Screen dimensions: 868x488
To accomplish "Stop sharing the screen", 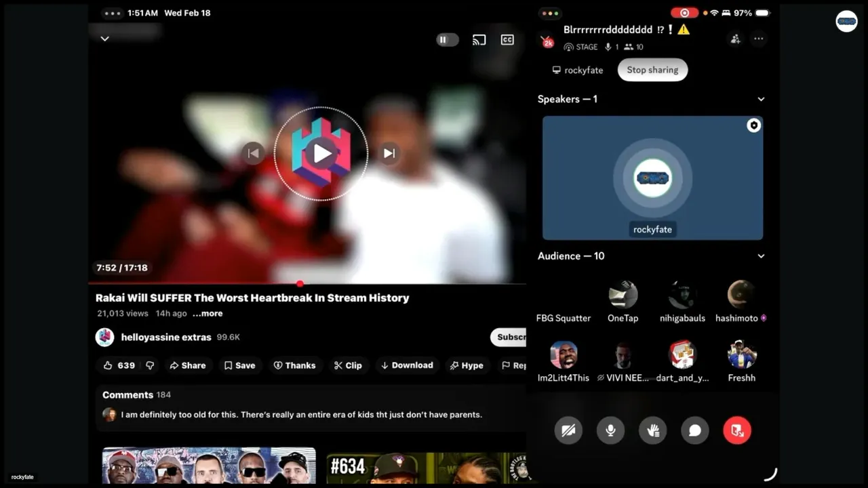I will 652,70.
